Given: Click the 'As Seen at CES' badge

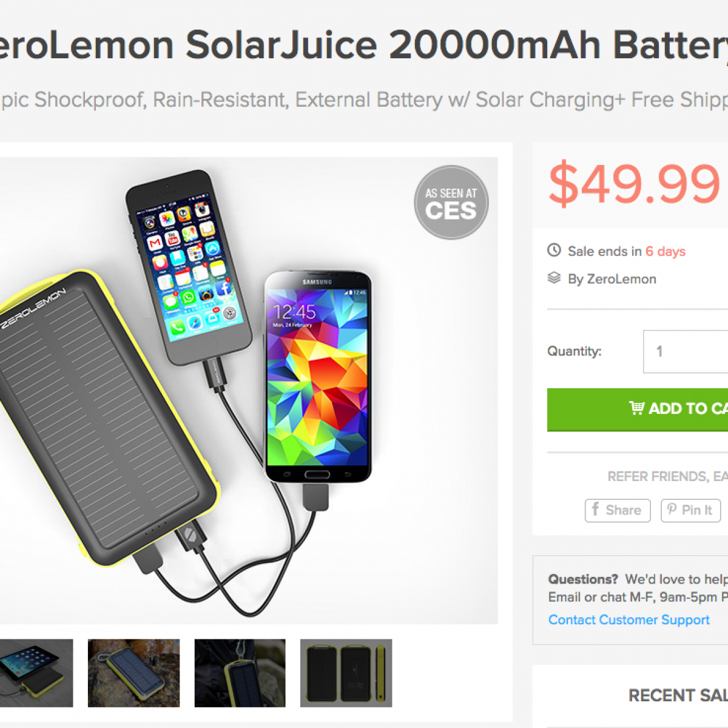Looking at the screenshot, I should tap(451, 203).
